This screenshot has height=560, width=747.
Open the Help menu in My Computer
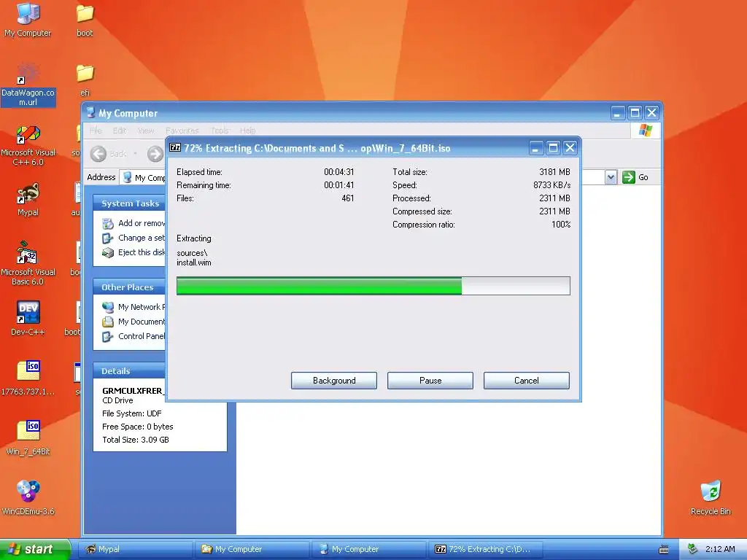coord(248,131)
